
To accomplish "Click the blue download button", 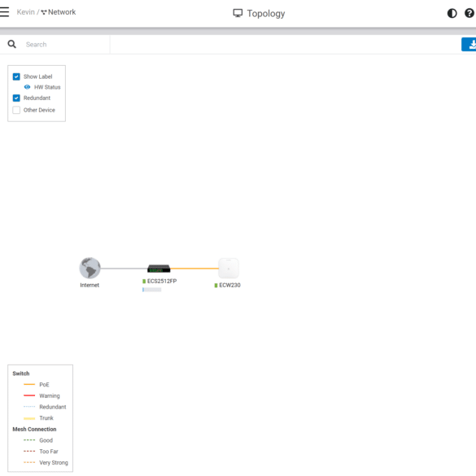I will 469,45.
